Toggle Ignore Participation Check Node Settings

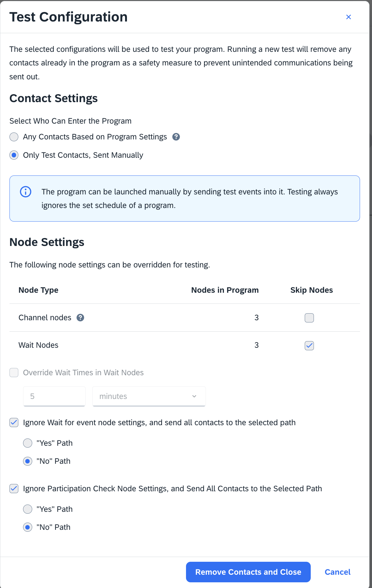14,489
